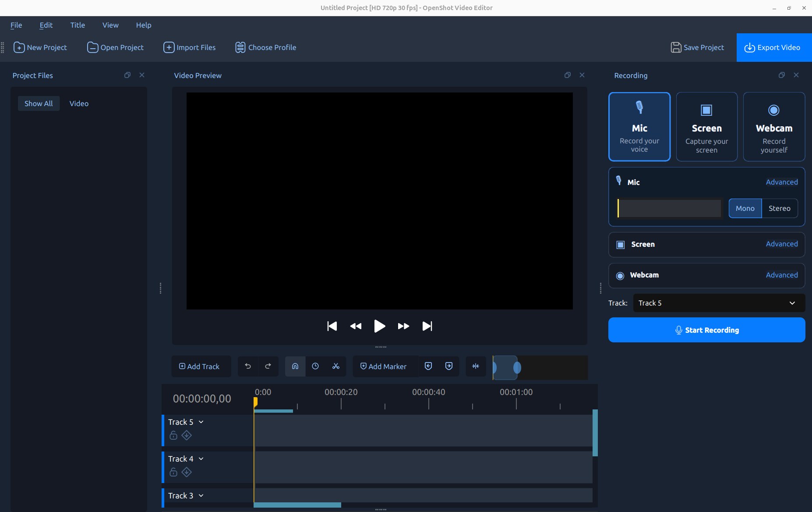Click the timeline zoom slider right handle
Screen dimensions: 812x512
click(x=517, y=367)
